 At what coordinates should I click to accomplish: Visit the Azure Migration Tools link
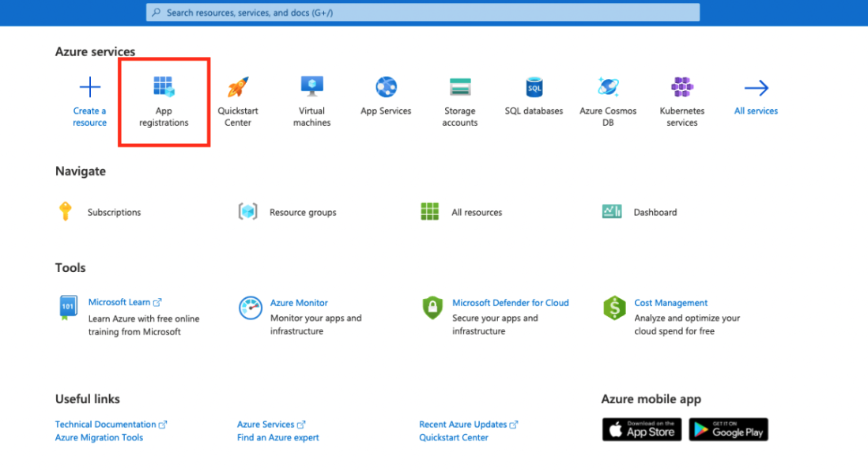[99, 438]
